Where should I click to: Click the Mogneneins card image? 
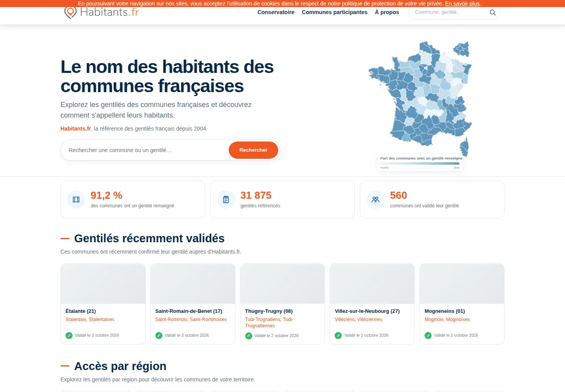pyautogui.click(x=462, y=284)
